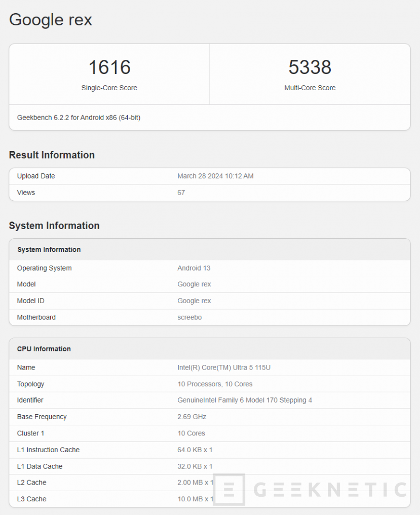This screenshot has width=420, height=515.
Task: Click the 'Cluster 1' label
Action: [30, 433]
